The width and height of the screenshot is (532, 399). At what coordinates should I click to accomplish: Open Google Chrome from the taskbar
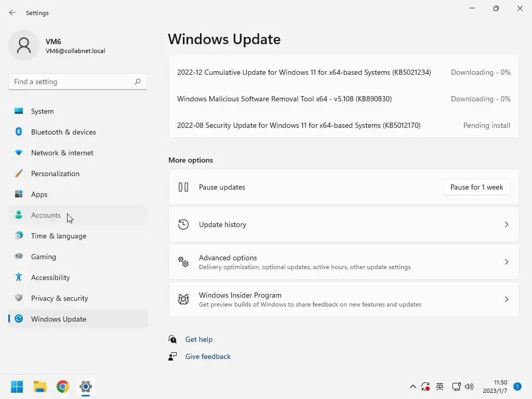(x=63, y=387)
